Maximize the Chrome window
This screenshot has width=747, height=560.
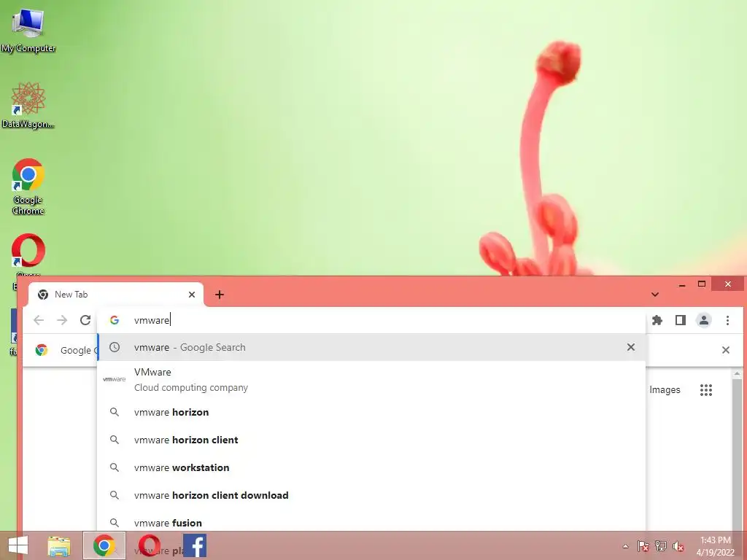701,284
